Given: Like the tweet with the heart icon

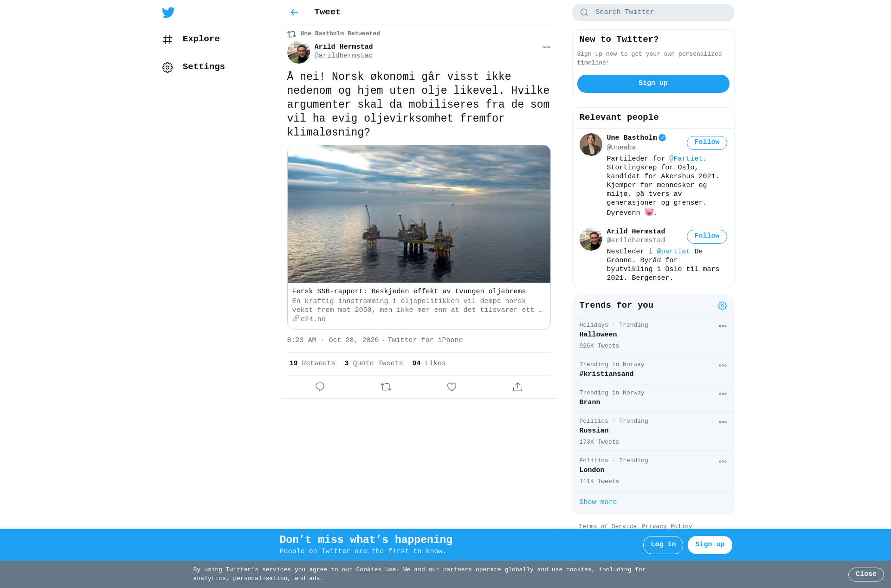Looking at the screenshot, I should (x=452, y=387).
